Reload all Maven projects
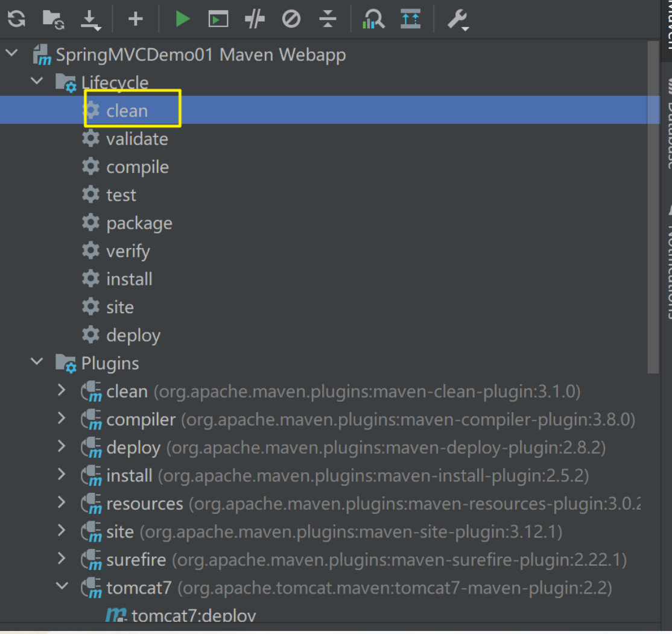672x634 pixels. 16,19
